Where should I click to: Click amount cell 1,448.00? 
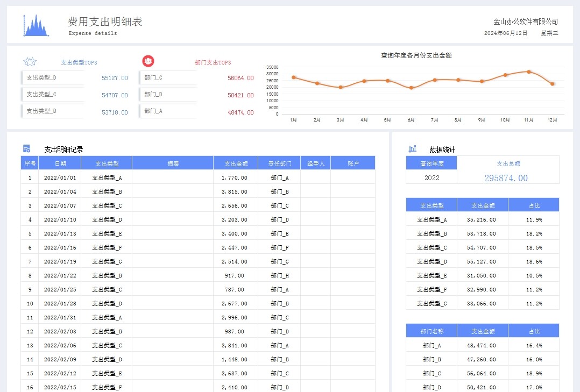236,359
